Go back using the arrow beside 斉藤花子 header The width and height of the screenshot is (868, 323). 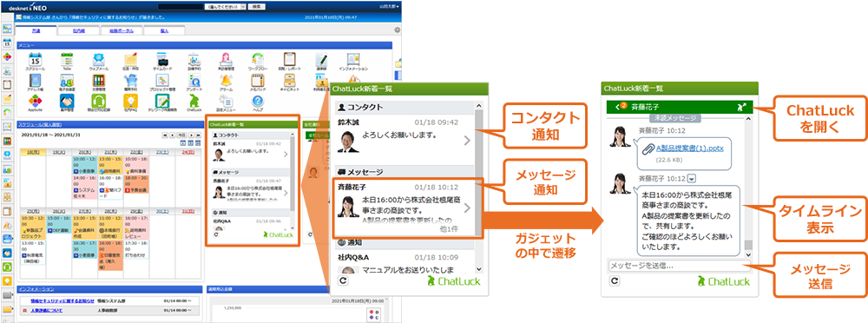(x=616, y=107)
